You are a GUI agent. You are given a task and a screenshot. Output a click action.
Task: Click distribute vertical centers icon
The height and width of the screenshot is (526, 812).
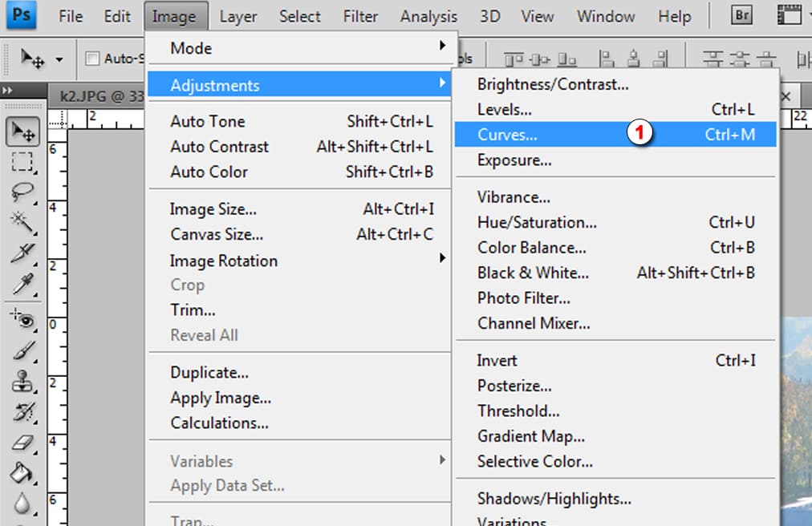tap(740, 59)
